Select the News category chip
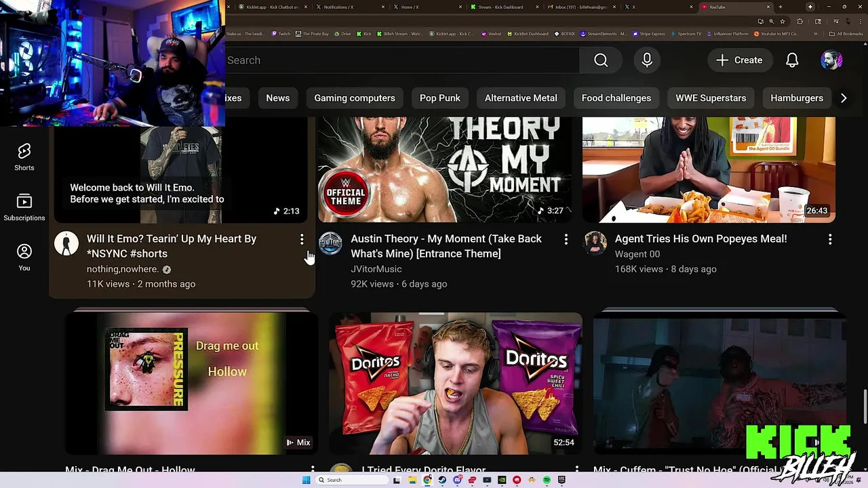Viewport: 868px width, 488px height. 278,98
